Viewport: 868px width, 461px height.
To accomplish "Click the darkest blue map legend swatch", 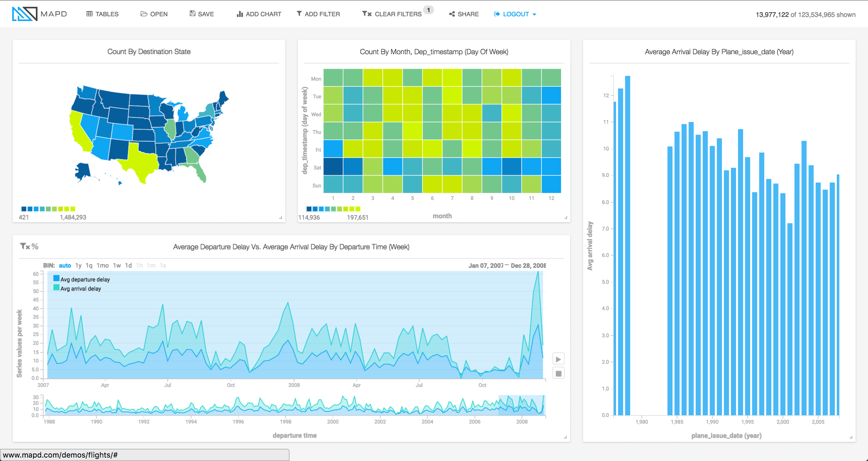I will tap(24, 209).
